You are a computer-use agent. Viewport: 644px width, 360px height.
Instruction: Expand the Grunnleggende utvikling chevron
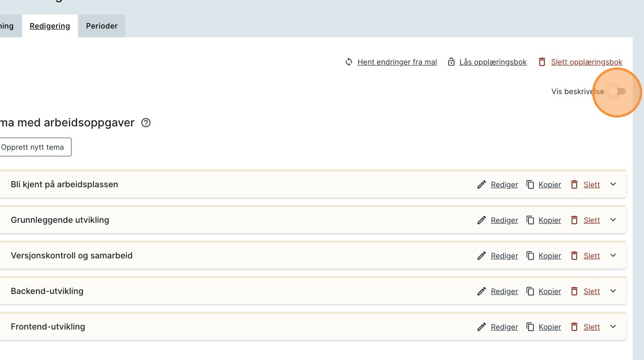[x=613, y=220]
